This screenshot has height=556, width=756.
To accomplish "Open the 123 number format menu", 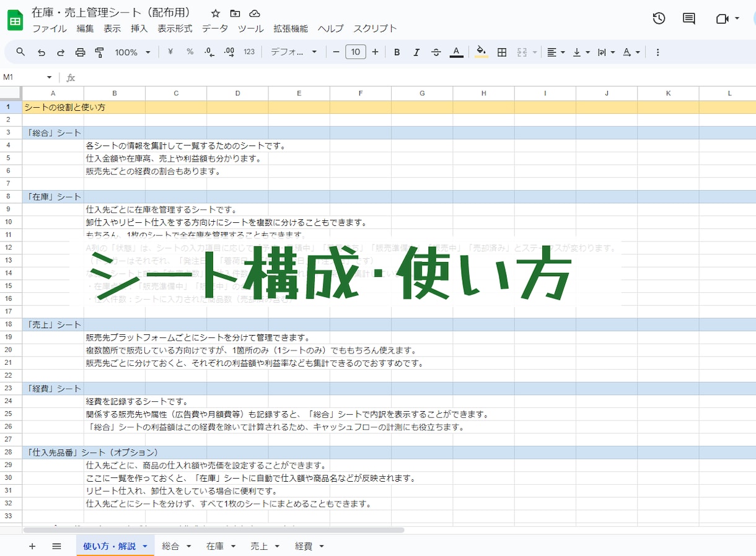I will [249, 52].
